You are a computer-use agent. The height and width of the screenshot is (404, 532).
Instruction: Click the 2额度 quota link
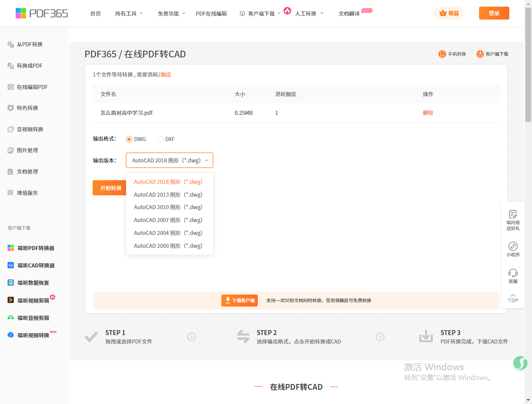(x=165, y=75)
